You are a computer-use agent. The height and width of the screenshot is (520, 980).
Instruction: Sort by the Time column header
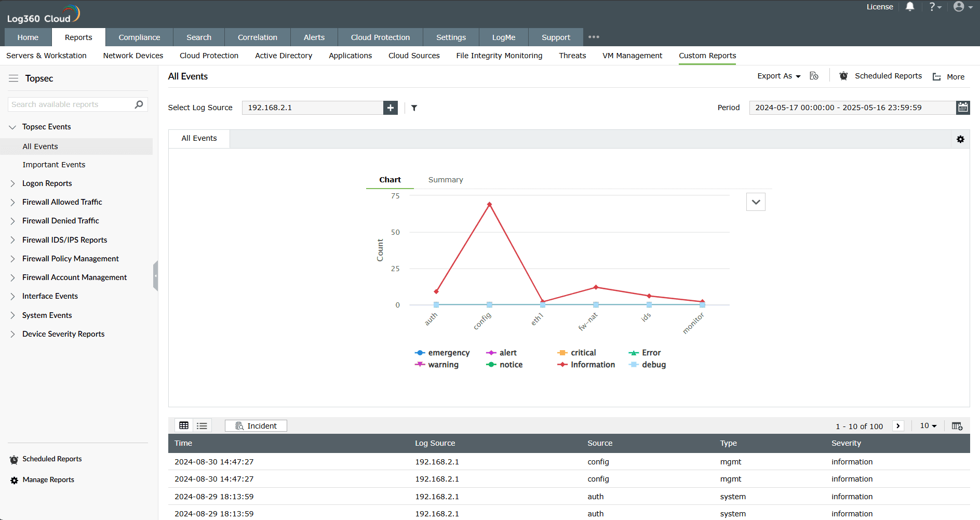pos(183,443)
